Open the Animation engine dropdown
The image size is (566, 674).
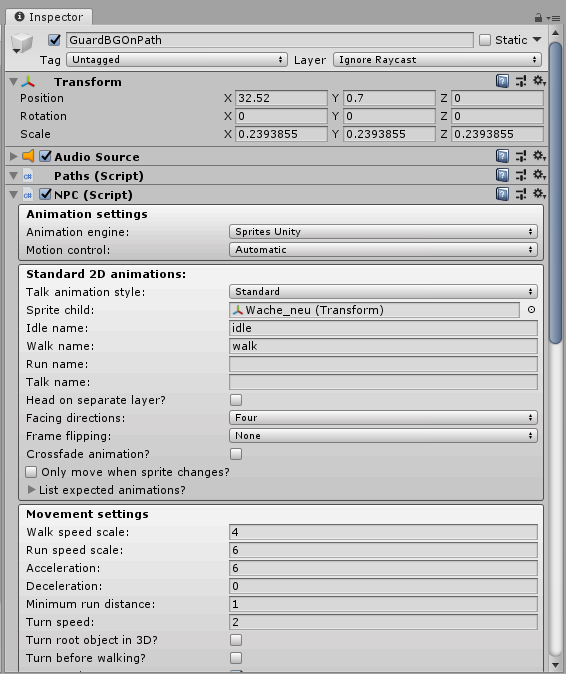(x=383, y=232)
